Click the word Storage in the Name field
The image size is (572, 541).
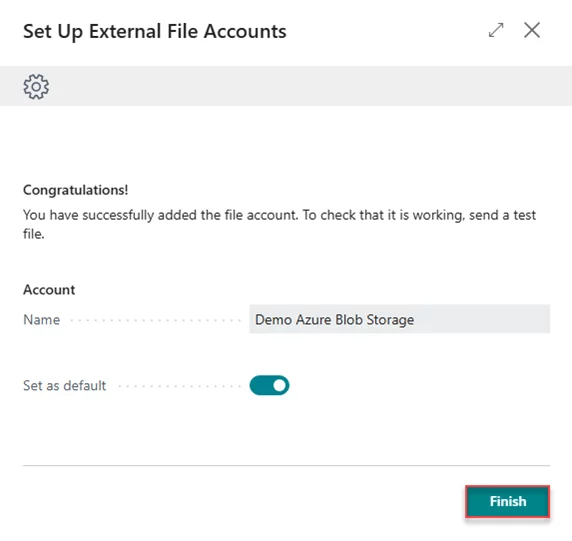(390, 320)
